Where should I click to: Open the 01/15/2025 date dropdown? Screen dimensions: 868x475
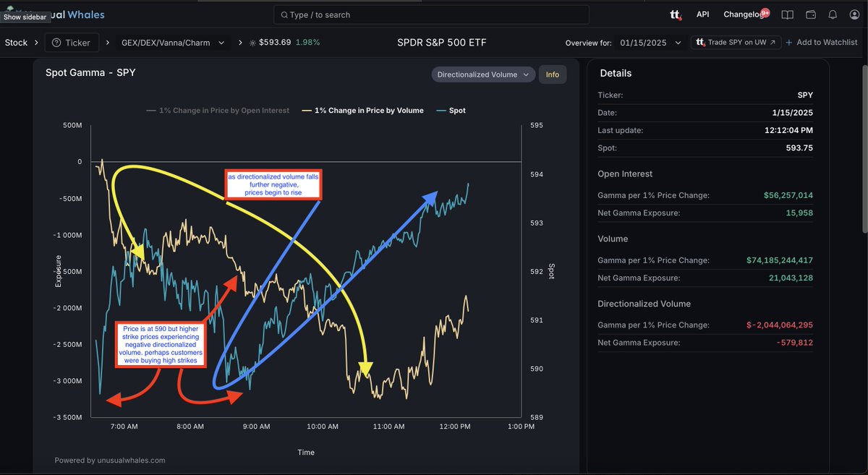pyautogui.click(x=651, y=43)
